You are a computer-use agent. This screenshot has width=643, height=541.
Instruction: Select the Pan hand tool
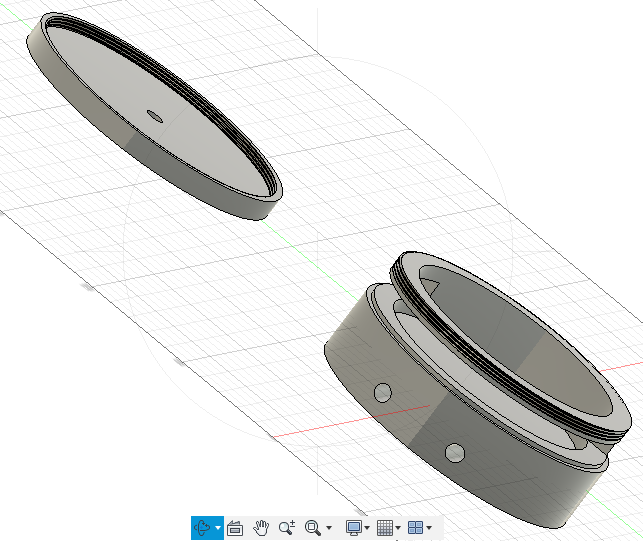tap(261, 528)
